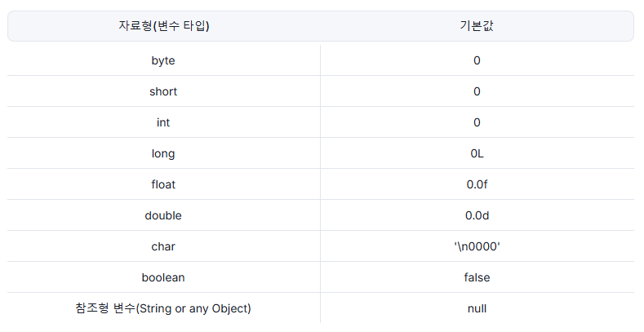Click the 기본값 column header
Screen dimensions: 644x332
[x=477, y=26]
